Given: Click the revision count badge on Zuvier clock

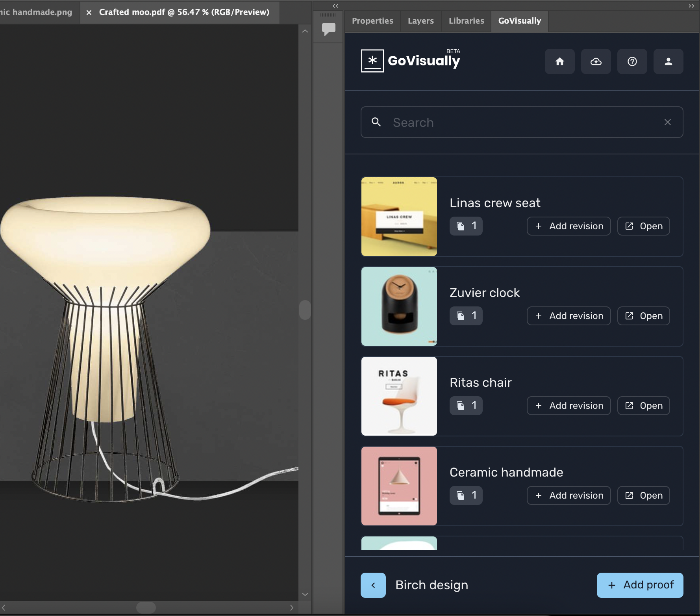Looking at the screenshot, I should pyautogui.click(x=466, y=315).
